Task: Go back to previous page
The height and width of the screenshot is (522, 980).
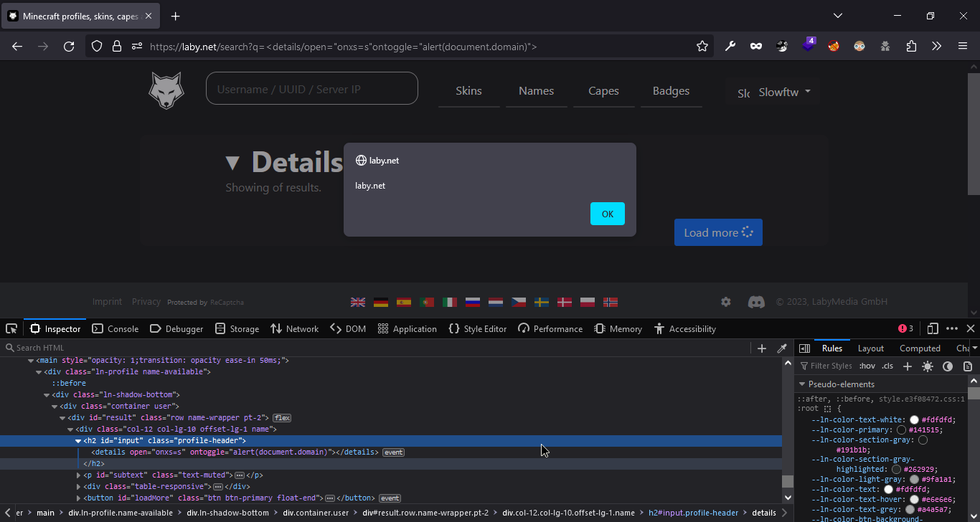Action: click(17, 46)
